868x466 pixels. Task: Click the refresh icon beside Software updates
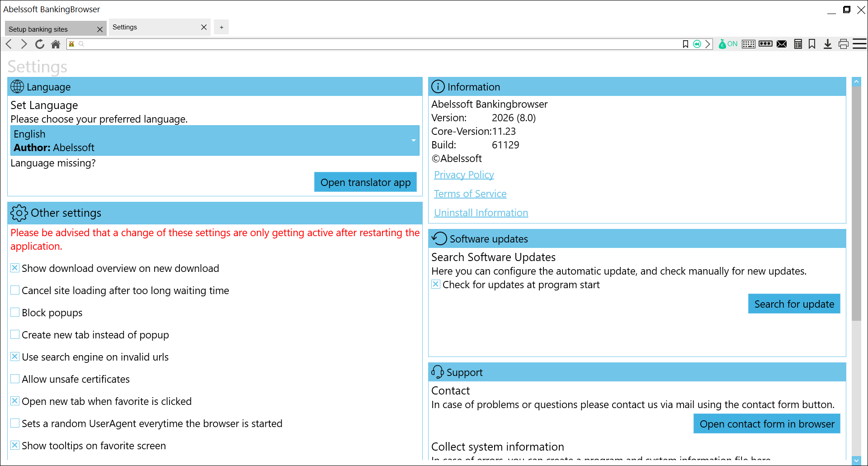(x=439, y=238)
